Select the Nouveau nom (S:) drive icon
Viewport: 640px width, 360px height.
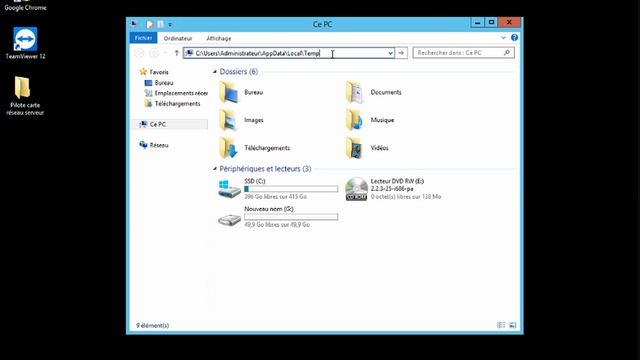coord(229,219)
